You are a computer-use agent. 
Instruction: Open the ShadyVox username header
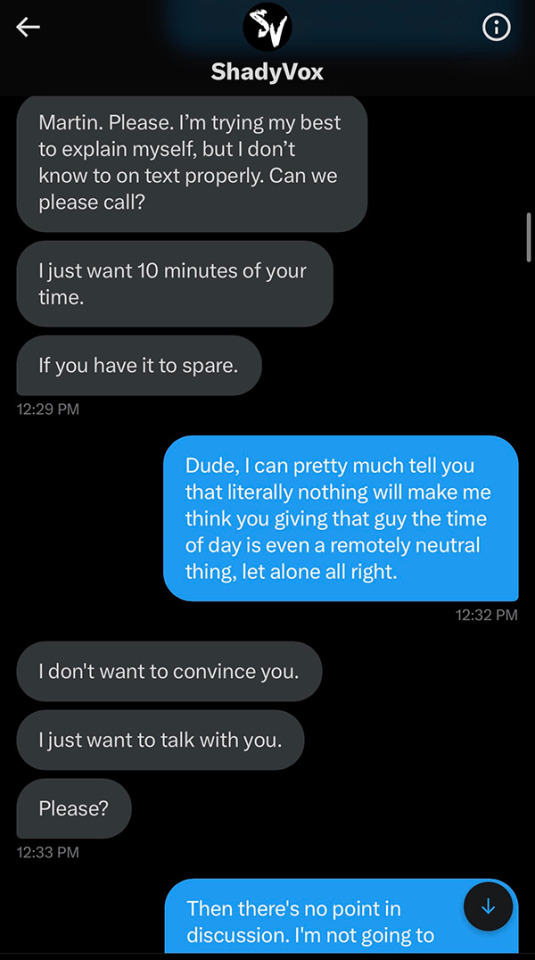click(267, 72)
